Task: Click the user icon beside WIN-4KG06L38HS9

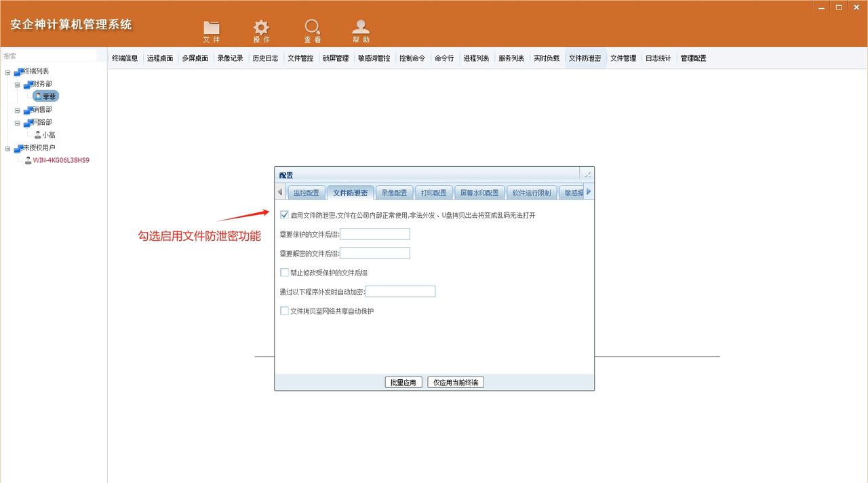Action: tap(28, 161)
